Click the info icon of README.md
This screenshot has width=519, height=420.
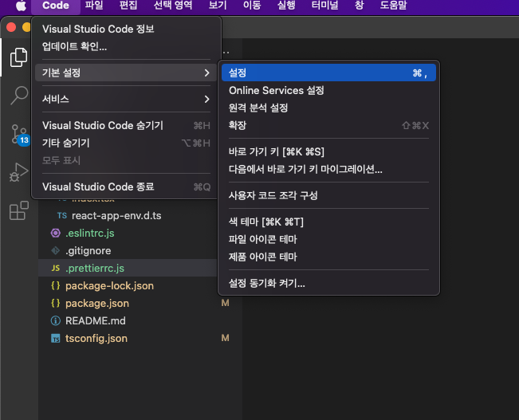pyautogui.click(x=56, y=320)
